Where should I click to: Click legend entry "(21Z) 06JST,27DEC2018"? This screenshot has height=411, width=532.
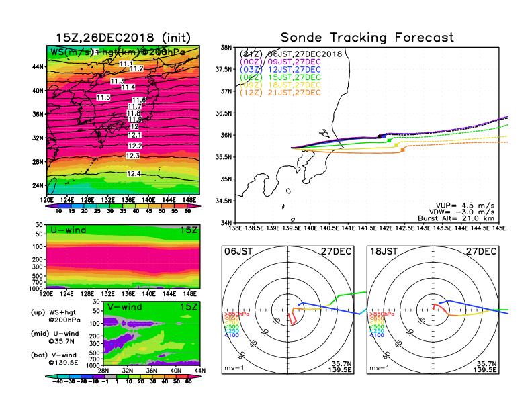tap(291, 54)
